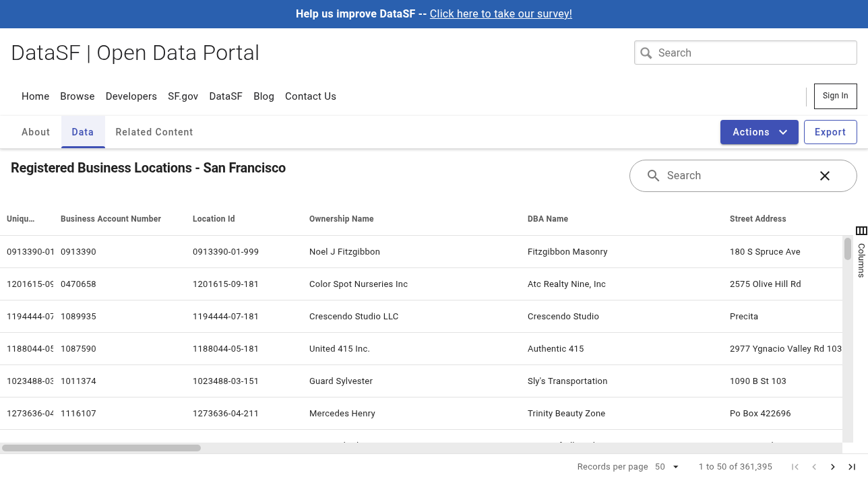Sort by DBA Name column header

[548, 219]
